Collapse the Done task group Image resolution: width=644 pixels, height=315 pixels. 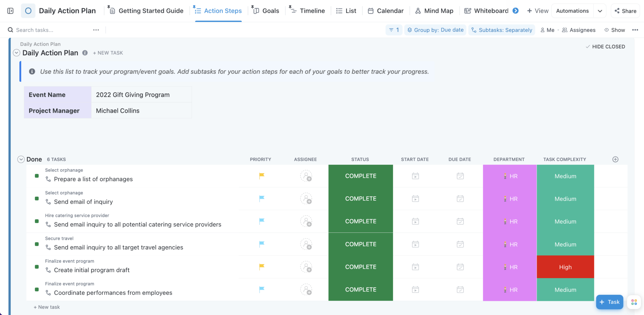tap(21, 159)
